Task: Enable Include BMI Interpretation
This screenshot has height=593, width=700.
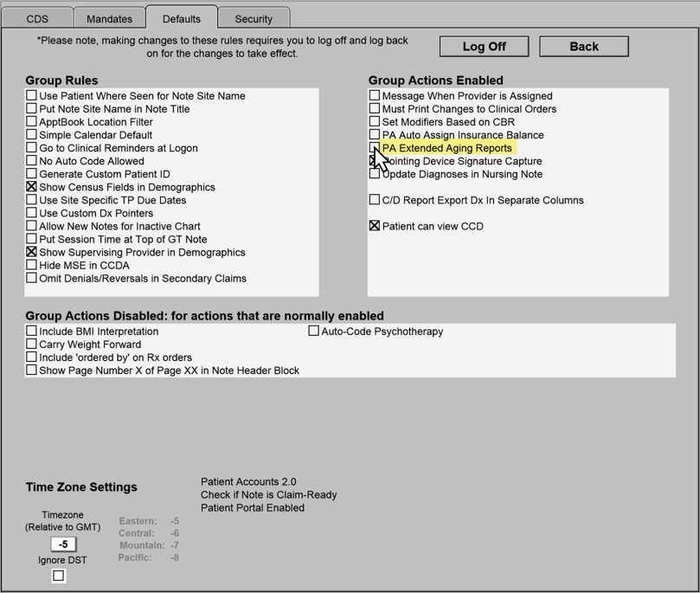Action: pos(32,332)
